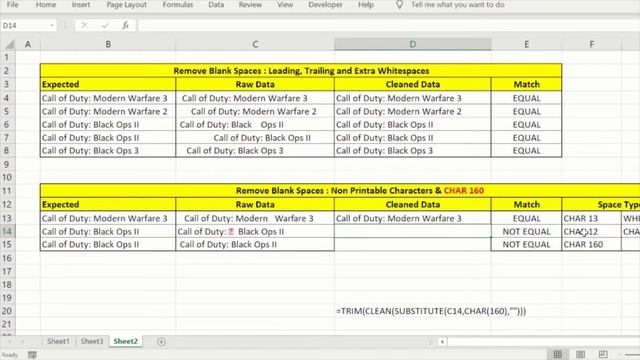Click the Enter checkmark formula bar icon

(x=105, y=25)
